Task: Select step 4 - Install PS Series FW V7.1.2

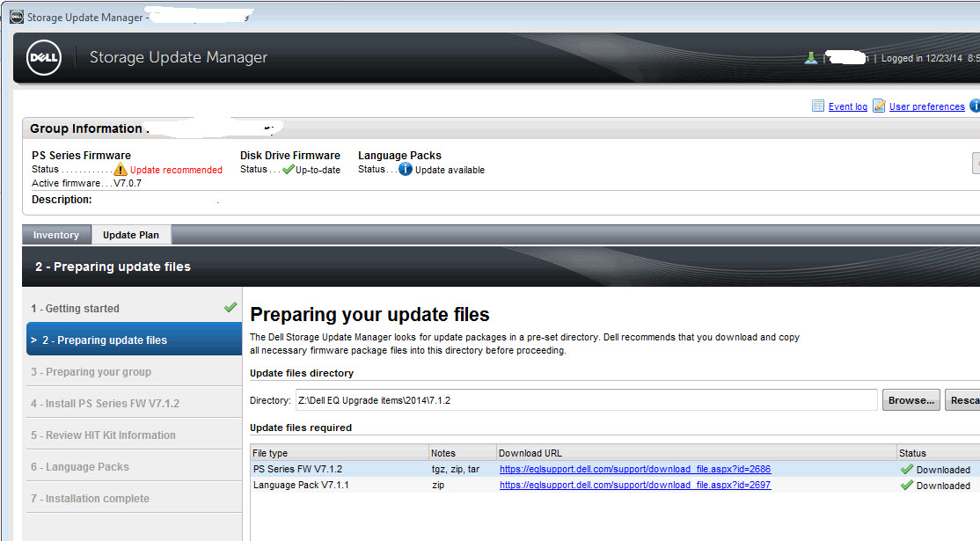Action: click(x=134, y=404)
